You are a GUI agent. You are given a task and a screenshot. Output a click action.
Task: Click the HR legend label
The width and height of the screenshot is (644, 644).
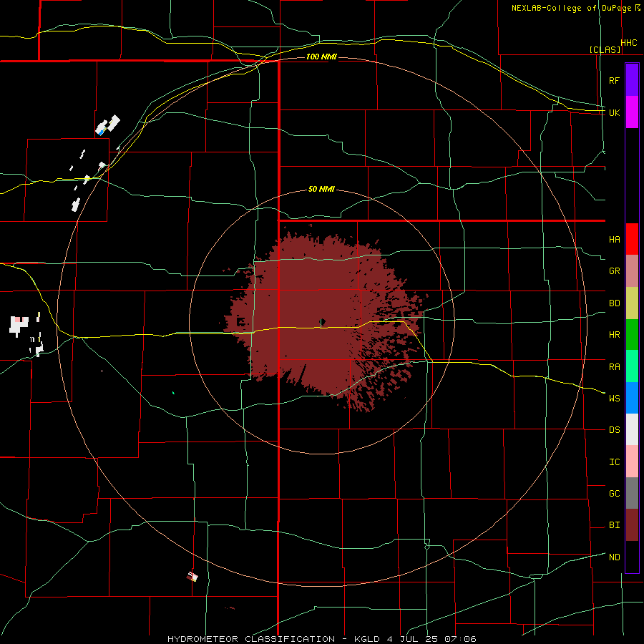(614, 335)
